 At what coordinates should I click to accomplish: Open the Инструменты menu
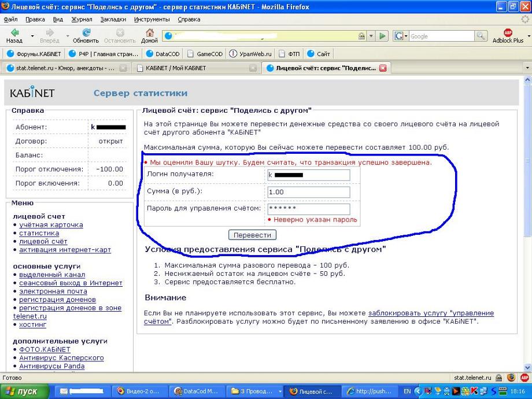click(152, 19)
